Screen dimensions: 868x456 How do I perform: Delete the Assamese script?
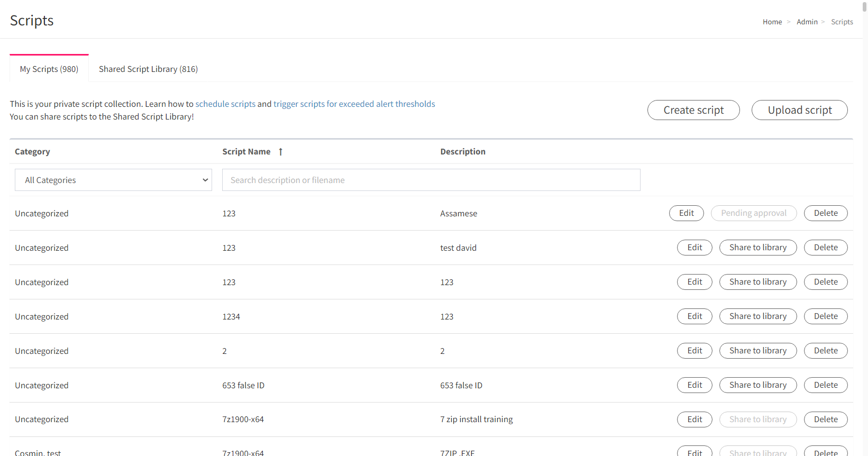(826, 213)
